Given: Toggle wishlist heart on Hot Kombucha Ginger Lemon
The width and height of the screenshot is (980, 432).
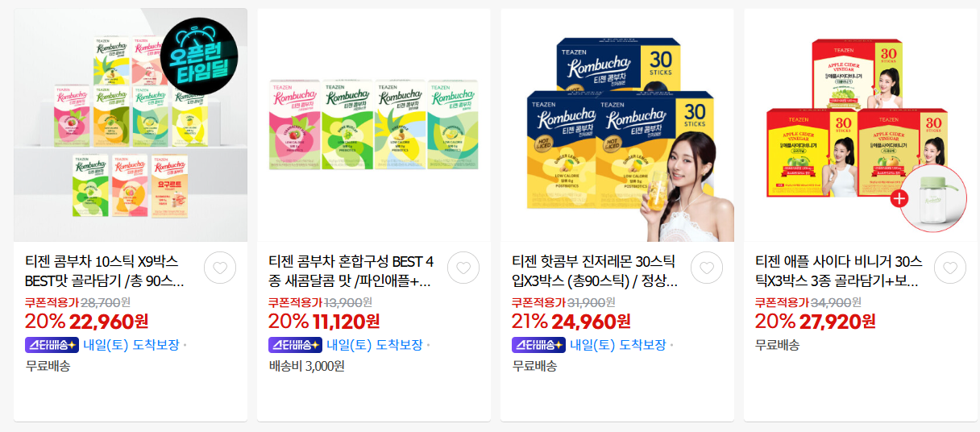Looking at the screenshot, I should click(707, 268).
